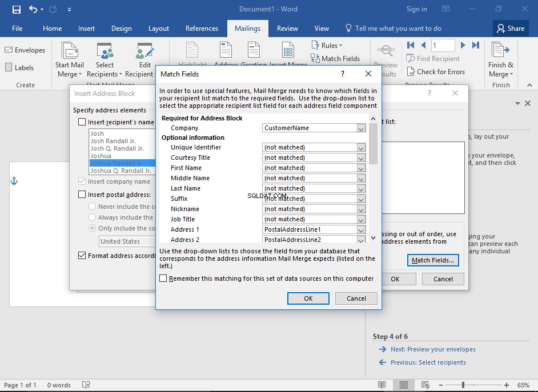
Task: Click the zoom out minus button
Action: 441,385
